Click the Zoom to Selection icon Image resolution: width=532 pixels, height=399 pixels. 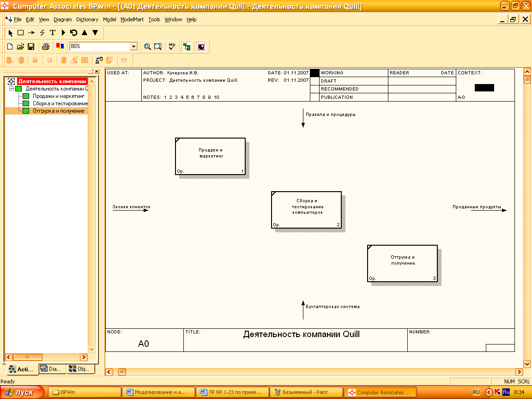[x=158, y=47]
